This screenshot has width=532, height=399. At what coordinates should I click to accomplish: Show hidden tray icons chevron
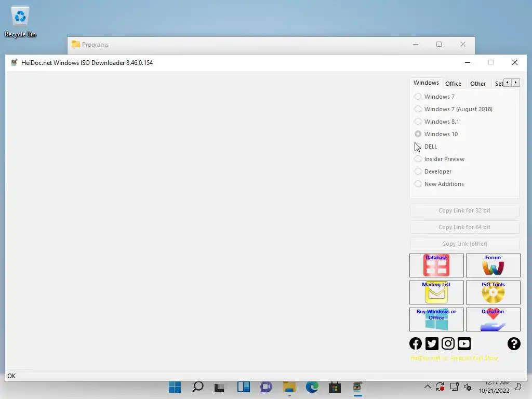pos(428,387)
